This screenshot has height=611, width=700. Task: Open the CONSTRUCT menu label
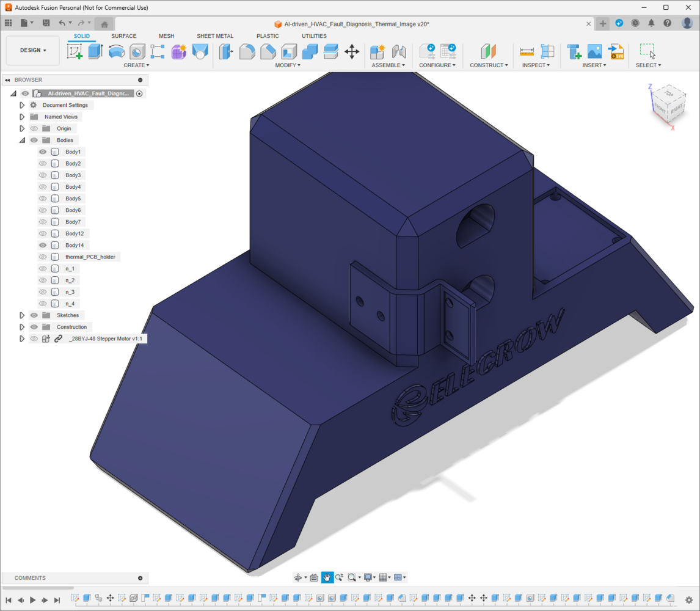489,65
